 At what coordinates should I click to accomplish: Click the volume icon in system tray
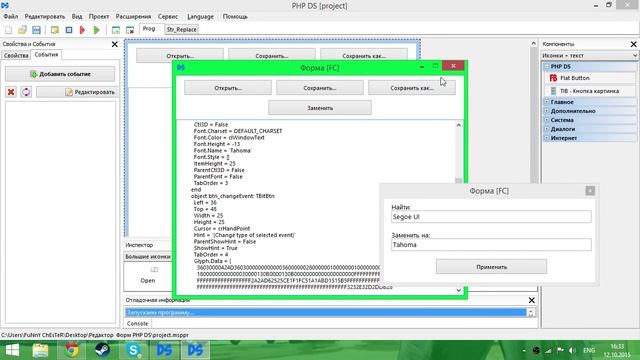572,351
